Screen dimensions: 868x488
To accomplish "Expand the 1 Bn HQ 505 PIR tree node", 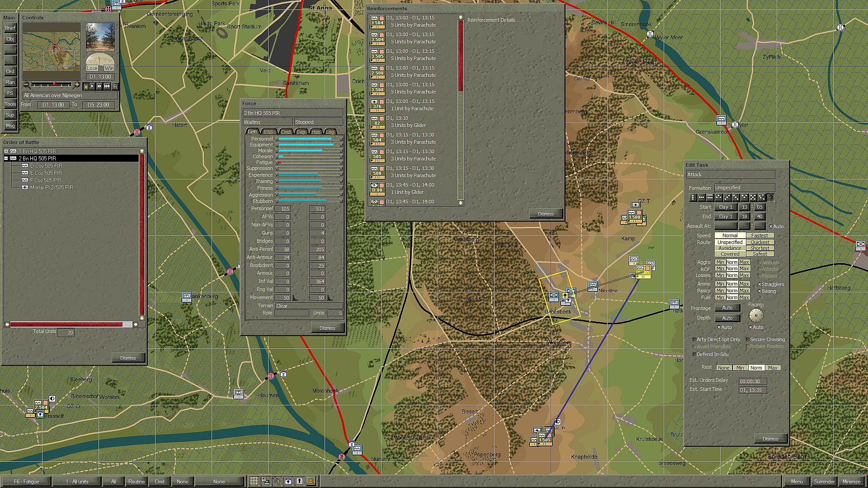I will (6, 151).
